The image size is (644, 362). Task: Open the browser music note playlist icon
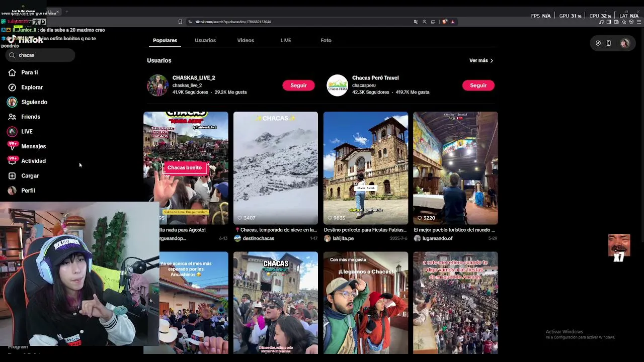pos(601,22)
